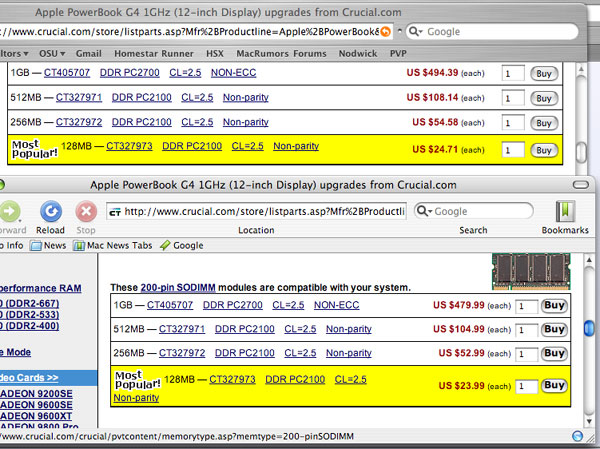
Task: Click the magnifier dropdown in Safari Google search
Action: click(x=416, y=31)
